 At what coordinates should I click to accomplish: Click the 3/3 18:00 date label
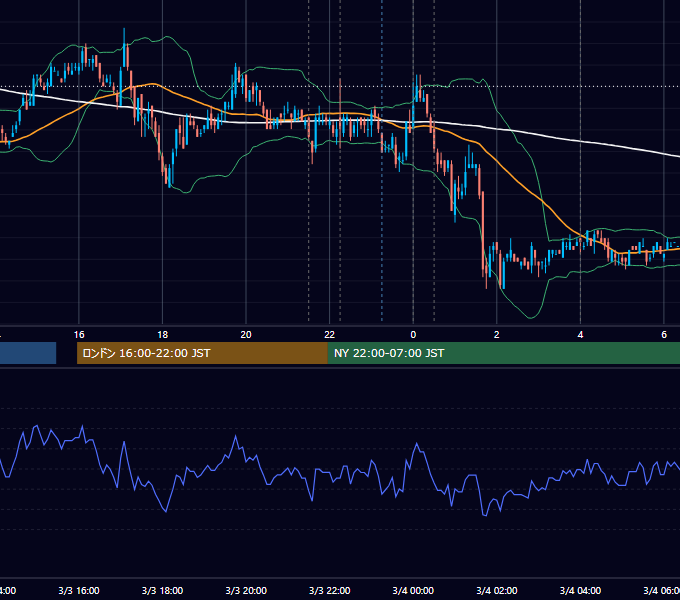coord(162,590)
